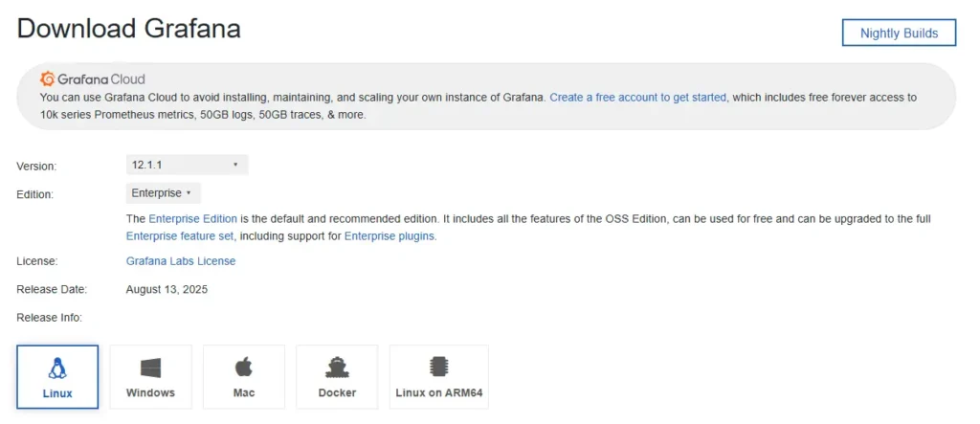Choose the 'Mac' tab label
980x424 pixels.
click(243, 393)
